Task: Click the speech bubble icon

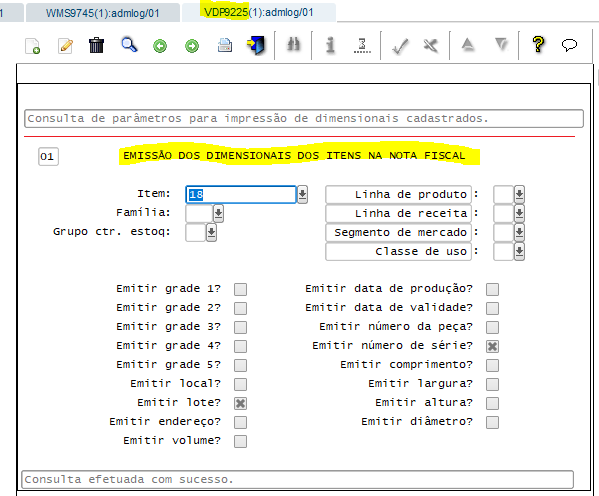Action: [569, 45]
